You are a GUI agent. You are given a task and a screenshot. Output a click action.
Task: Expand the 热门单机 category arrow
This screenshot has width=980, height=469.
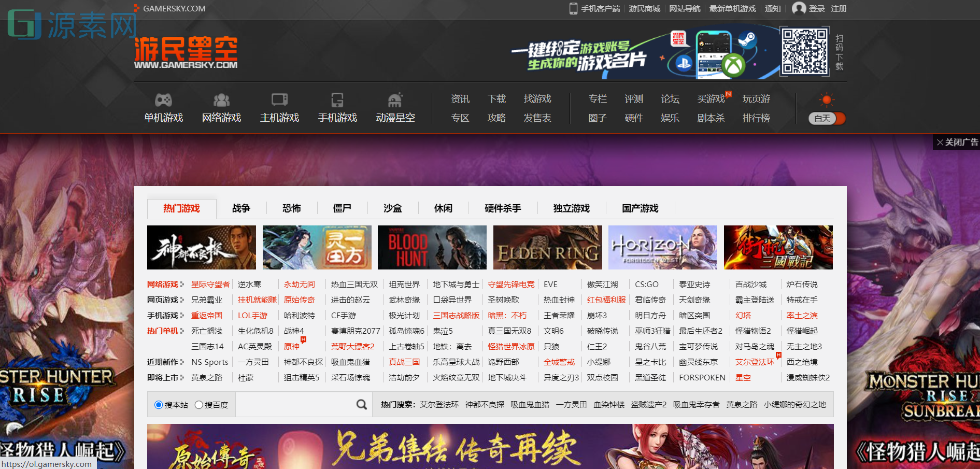tap(182, 331)
